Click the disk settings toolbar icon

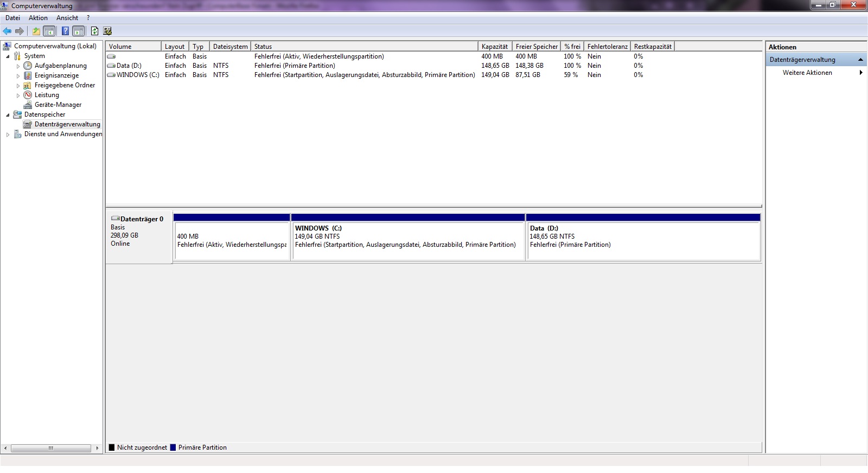click(x=107, y=31)
